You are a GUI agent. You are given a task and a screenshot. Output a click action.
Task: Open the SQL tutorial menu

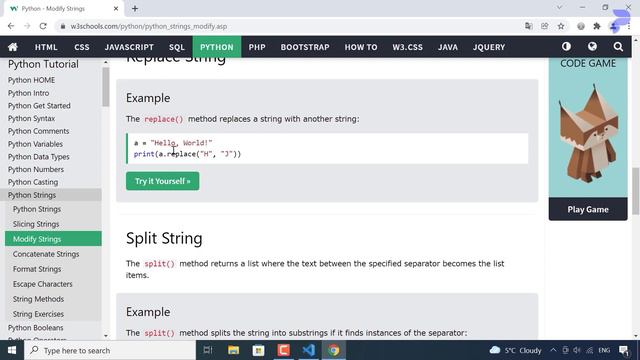click(x=177, y=47)
